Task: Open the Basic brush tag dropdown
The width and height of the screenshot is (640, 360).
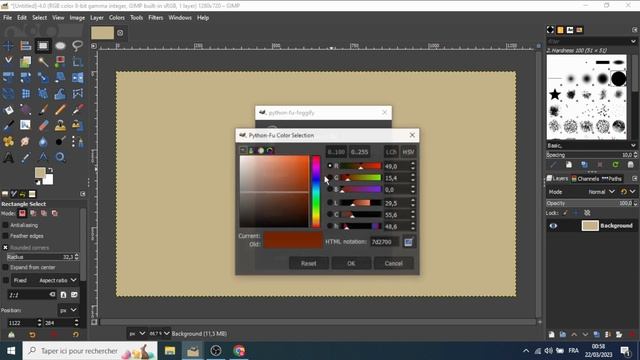Action: 592,146
